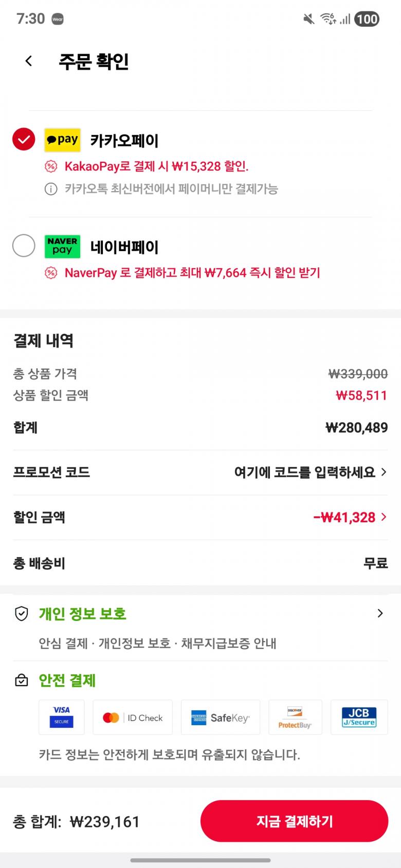Open 개인 정보 보호 chevron
The height and width of the screenshot is (868, 401).
tap(380, 613)
